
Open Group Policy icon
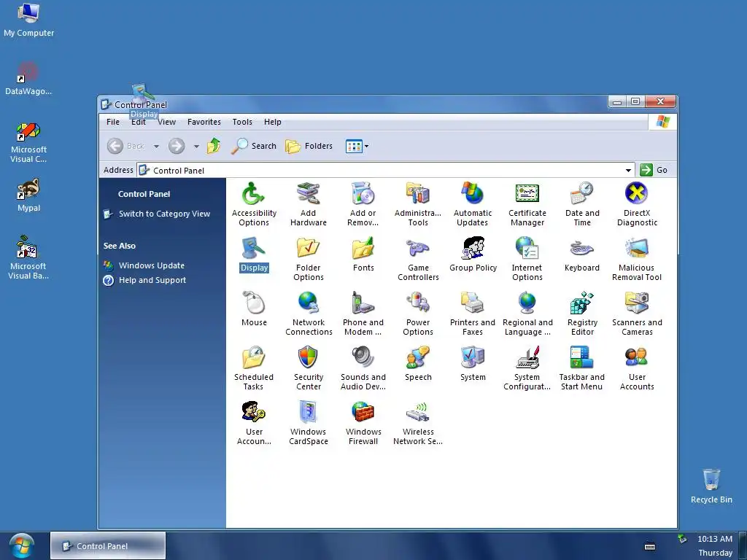[473, 254]
